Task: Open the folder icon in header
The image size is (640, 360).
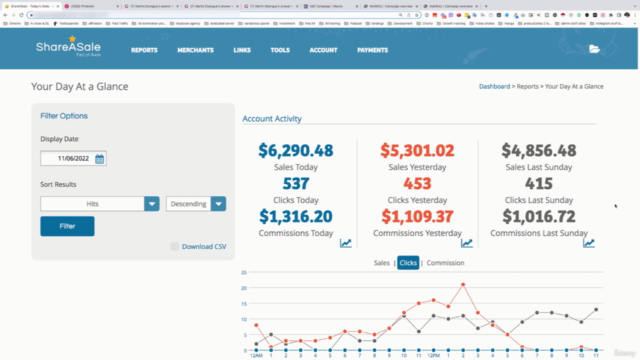Action: click(594, 49)
